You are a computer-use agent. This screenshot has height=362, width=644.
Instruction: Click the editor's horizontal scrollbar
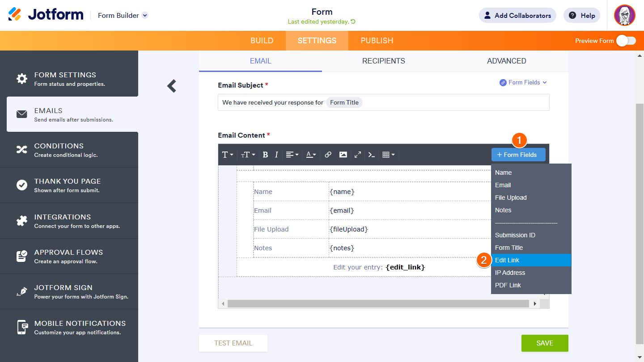click(378, 304)
